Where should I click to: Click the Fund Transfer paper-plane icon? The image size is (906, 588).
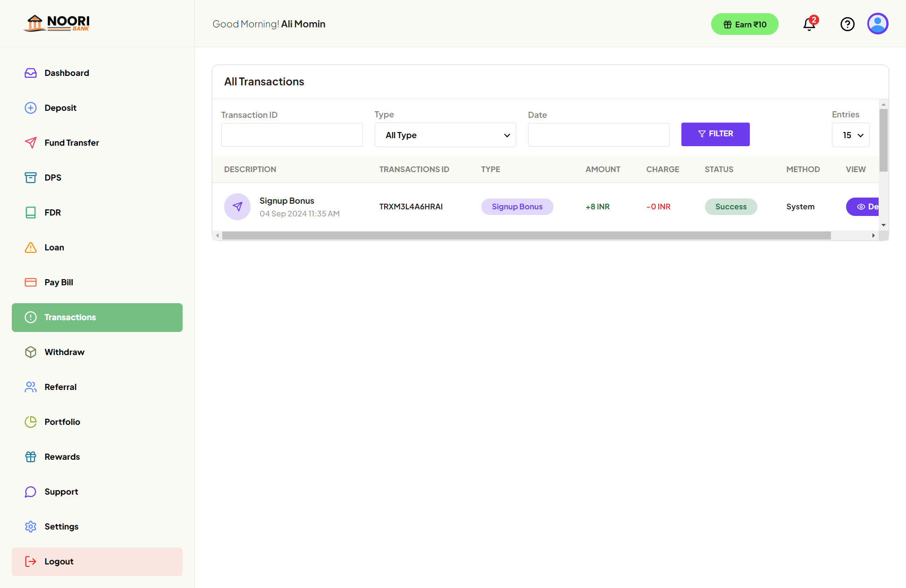pyautogui.click(x=30, y=142)
